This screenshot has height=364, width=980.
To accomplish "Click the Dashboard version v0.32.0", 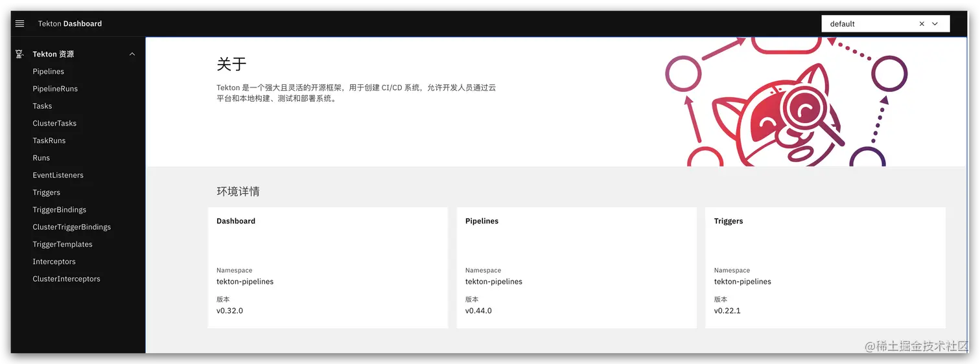I will pyautogui.click(x=229, y=311).
